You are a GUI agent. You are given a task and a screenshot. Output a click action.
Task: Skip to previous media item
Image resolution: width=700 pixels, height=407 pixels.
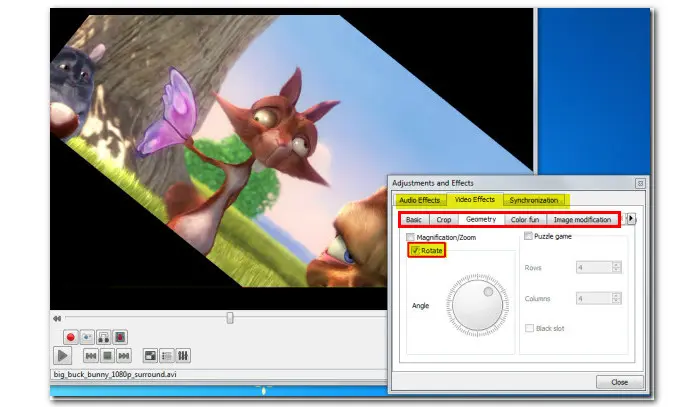point(91,356)
